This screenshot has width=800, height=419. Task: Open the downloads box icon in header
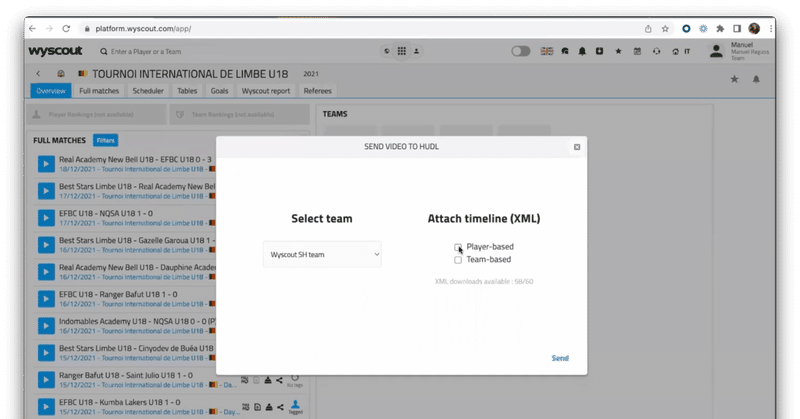tap(599, 51)
